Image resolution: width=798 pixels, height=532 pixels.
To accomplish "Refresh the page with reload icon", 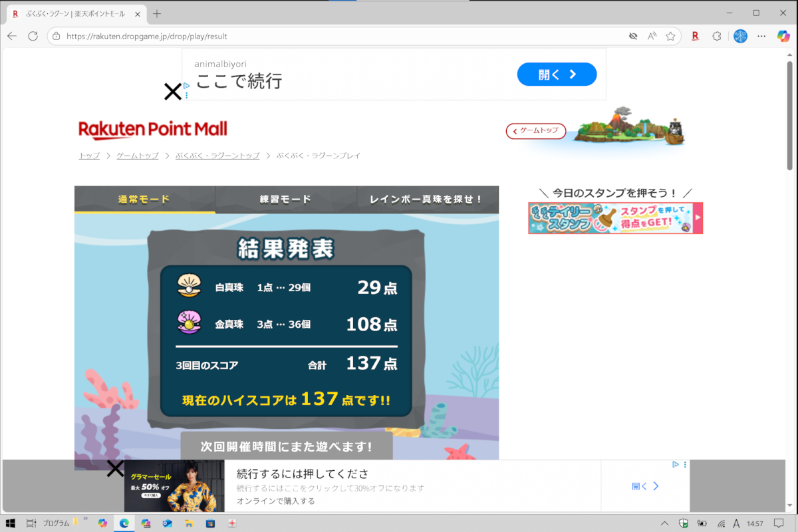I will pos(33,37).
